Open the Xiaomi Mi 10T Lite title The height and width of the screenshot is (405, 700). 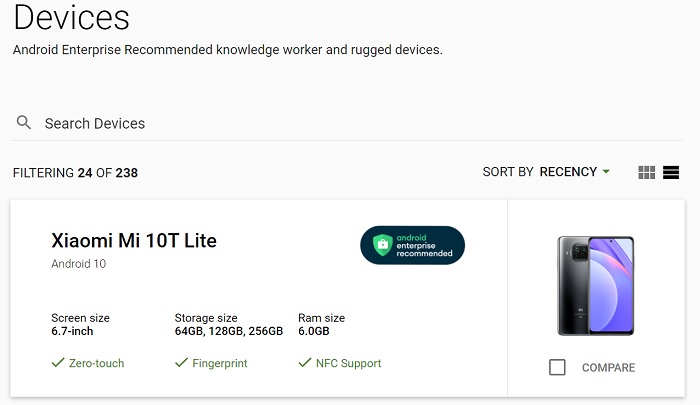tap(134, 241)
